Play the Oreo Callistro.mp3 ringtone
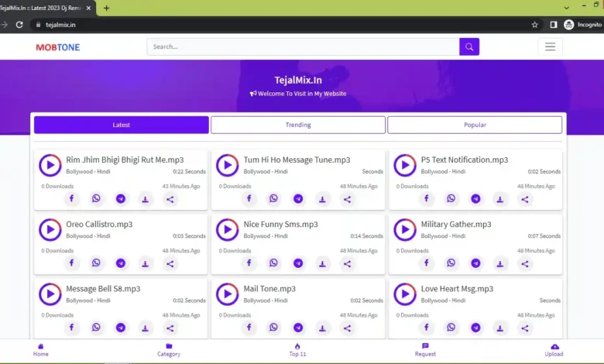Image resolution: width=604 pixels, height=364 pixels. pyautogui.click(x=50, y=229)
